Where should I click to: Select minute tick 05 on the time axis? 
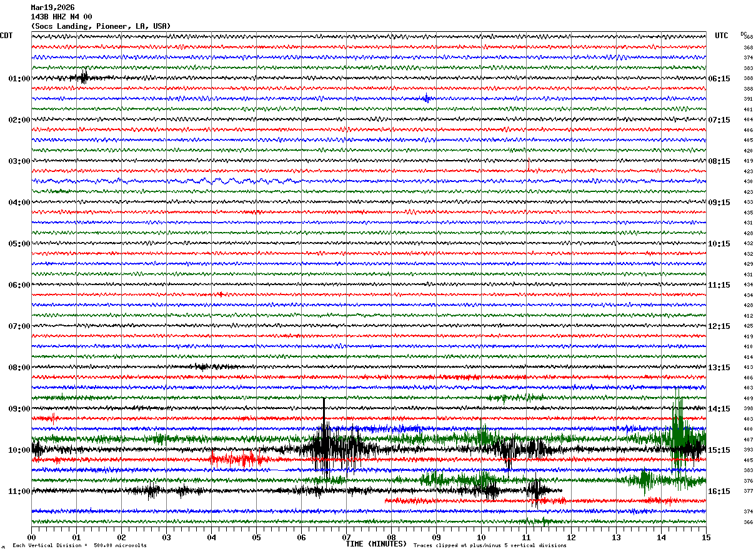pos(256,537)
